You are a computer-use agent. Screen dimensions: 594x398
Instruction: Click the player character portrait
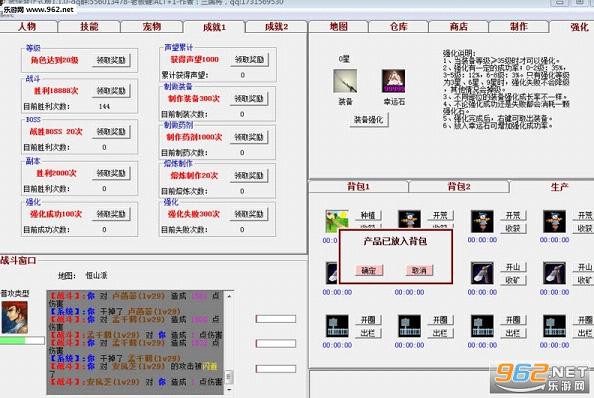(x=15, y=317)
